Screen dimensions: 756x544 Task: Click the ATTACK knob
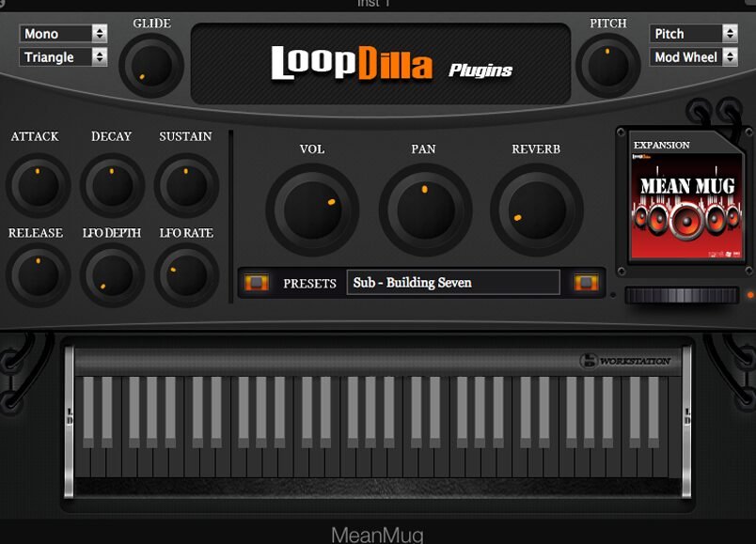[x=39, y=185]
